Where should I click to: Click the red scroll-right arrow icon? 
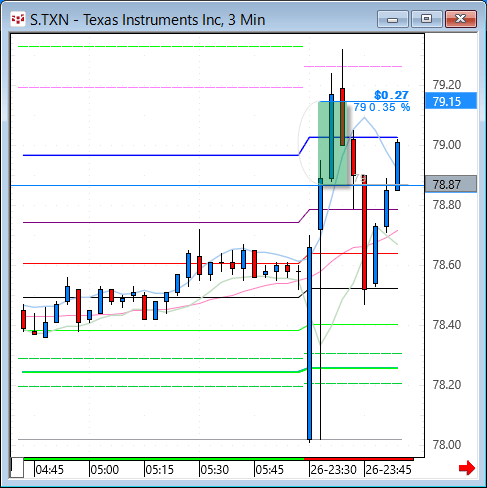467,468
